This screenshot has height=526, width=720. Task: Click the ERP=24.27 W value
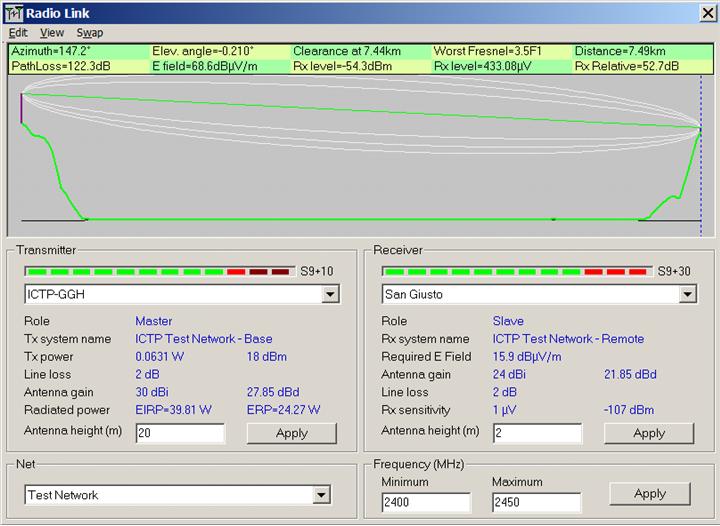[284, 410]
